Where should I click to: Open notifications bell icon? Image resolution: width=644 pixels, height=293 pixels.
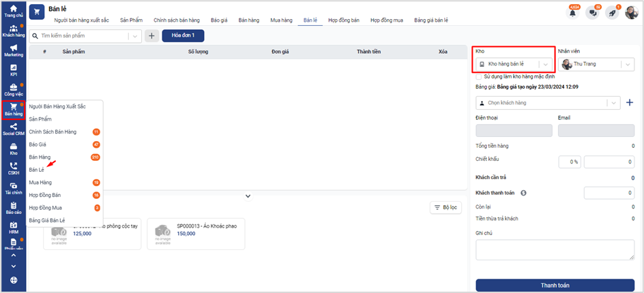572,12
